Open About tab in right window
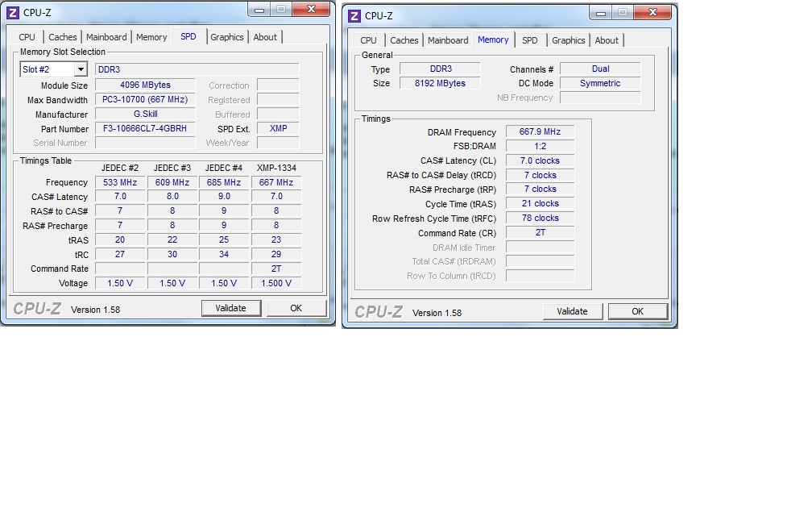 [x=607, y=40]
